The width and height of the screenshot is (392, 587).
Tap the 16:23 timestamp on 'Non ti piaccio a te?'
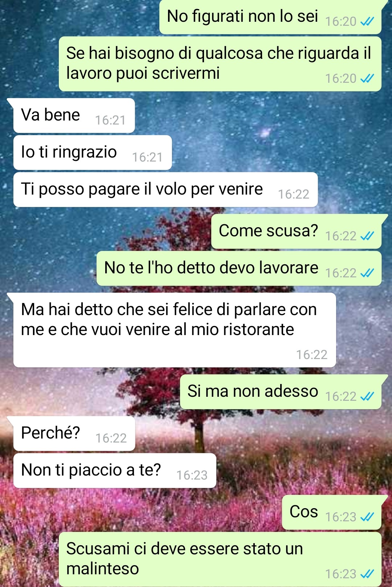pyautogui.click(x=192, y=475)
